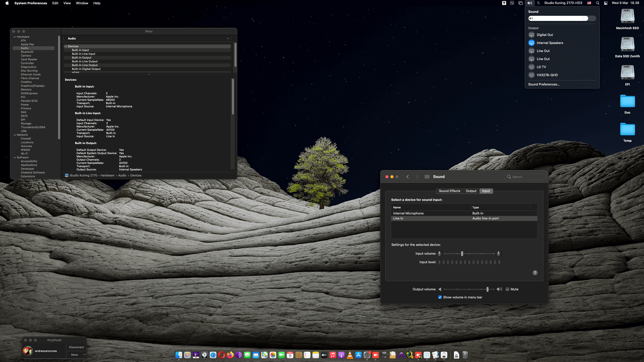
Task: Click the AnyDesk Disconnect button
Action: tap(76, 347)
